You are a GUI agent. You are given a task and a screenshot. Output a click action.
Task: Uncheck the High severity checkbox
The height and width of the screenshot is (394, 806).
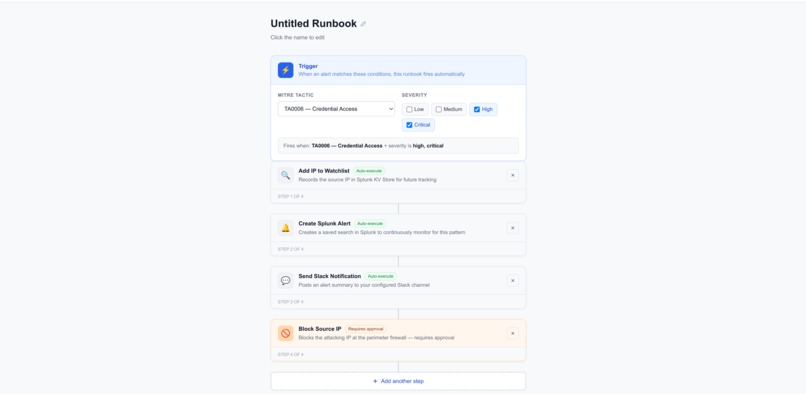(x=477, y=110)
